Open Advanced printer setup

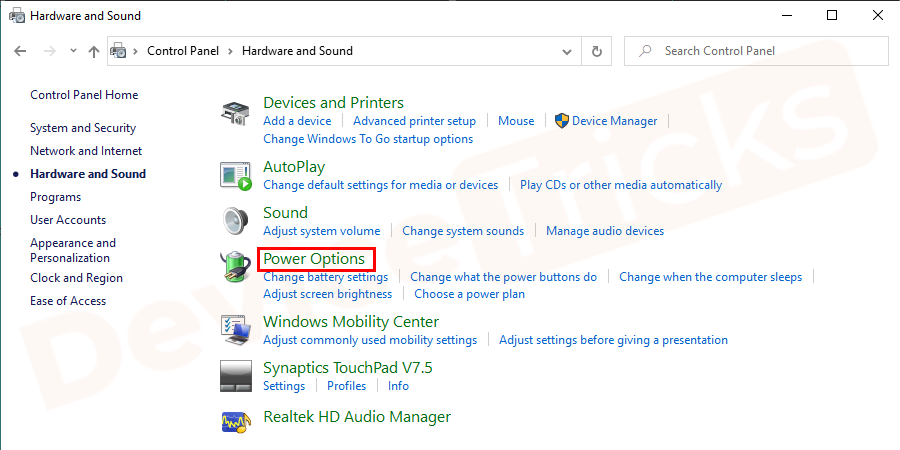pos(414,121)
